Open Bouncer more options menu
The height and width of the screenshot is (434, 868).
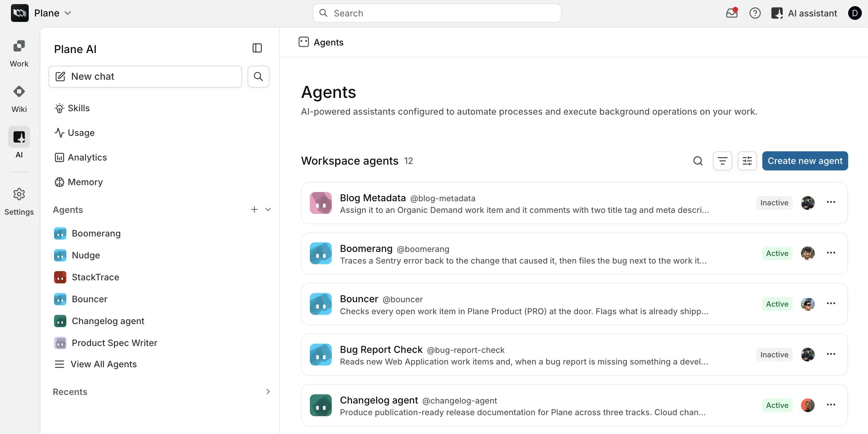[831, 304]
